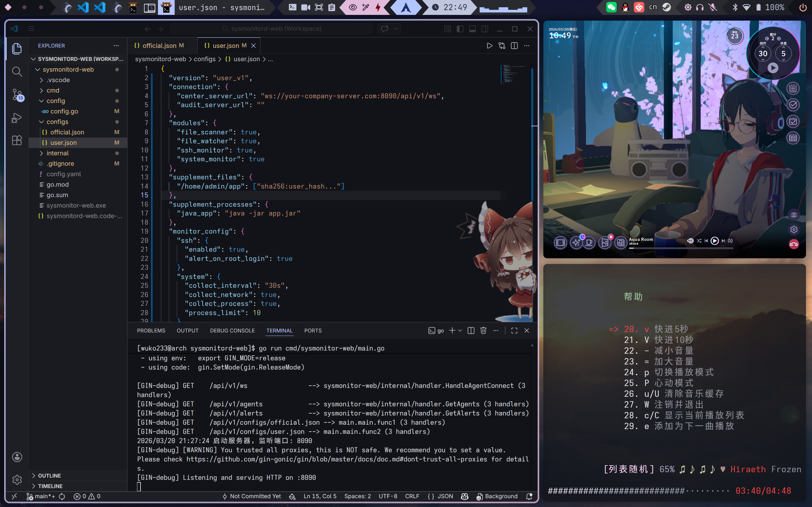Expand the internal folder
The image size is (812, 507).
pyautogui.click(x=57, y=153)
